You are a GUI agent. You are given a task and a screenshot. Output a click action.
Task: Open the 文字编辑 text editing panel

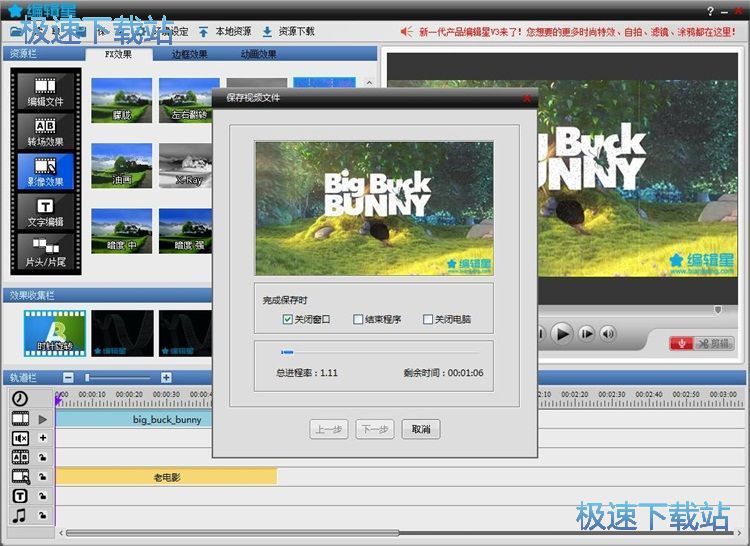coord(45,212)
